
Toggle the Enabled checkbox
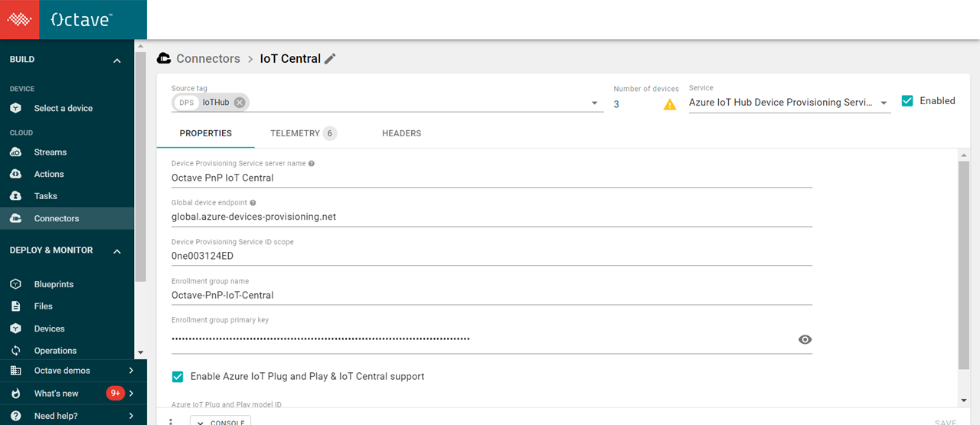(x=907, y=101)
